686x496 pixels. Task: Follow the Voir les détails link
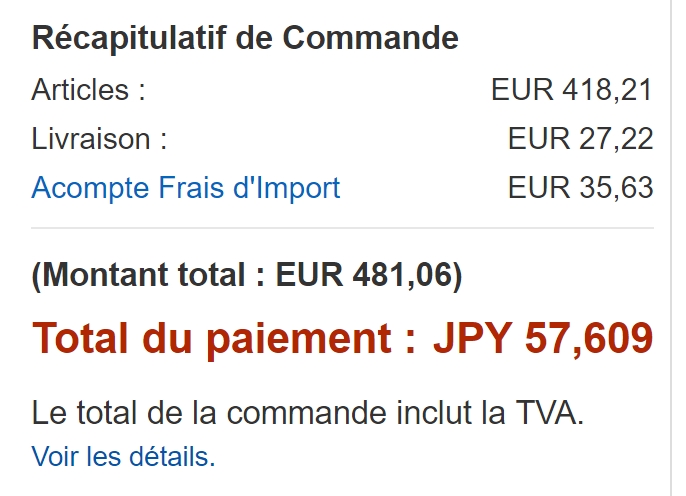(123, 457)
